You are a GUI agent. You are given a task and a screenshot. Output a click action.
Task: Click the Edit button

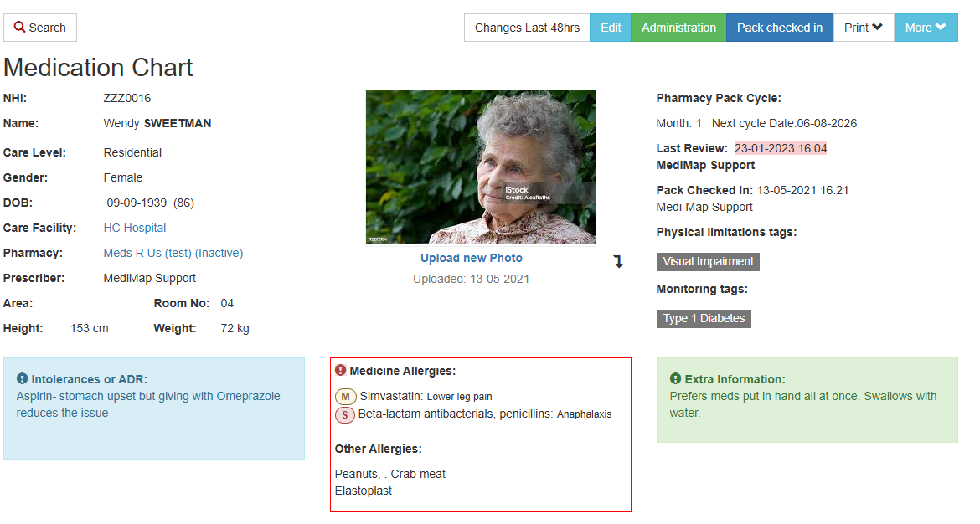pyautogui.click(x=611, y=28)
